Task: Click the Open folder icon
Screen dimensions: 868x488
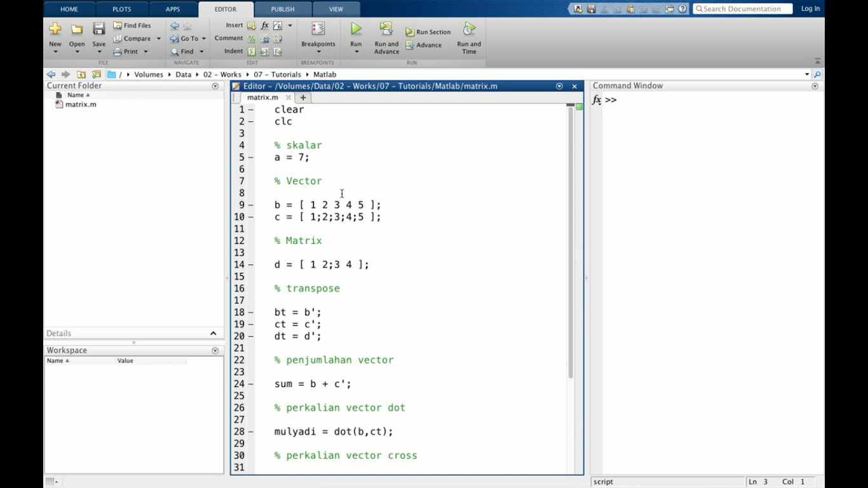Action: [77, 29]
